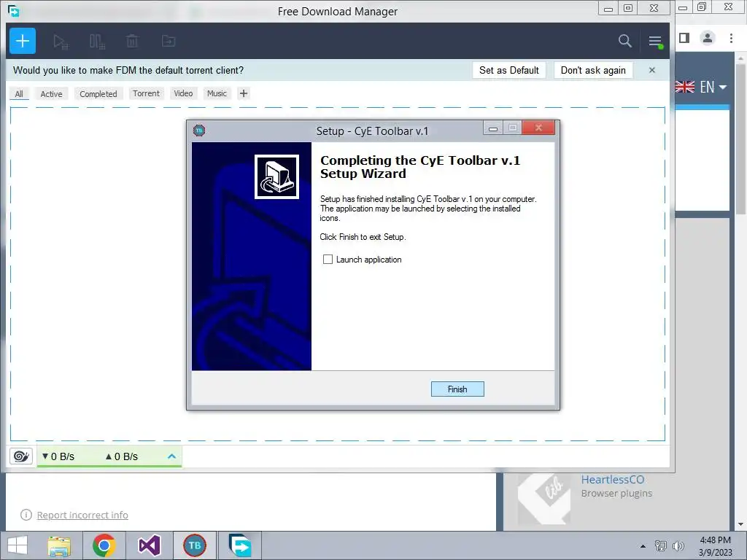Screen dimensions: 747x560
Task: Minimize the CyE Toolbar setup window
Action: [x=493, y=128]
